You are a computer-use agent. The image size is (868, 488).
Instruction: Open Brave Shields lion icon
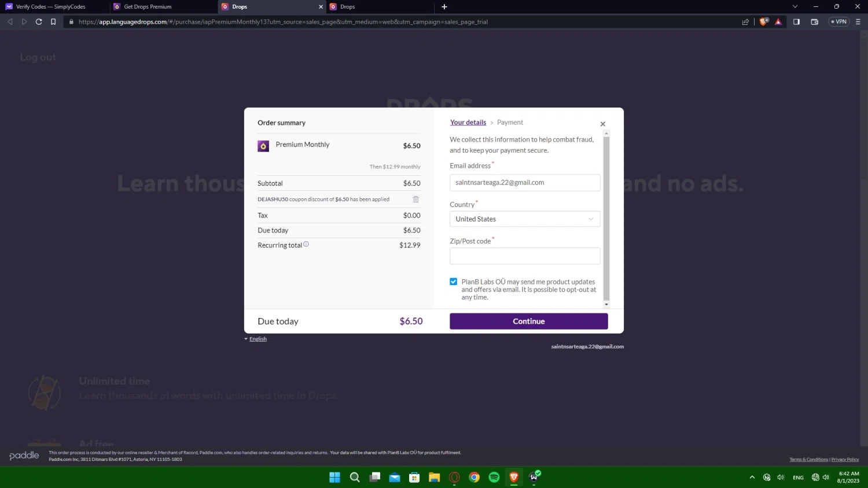coord(764,22)
